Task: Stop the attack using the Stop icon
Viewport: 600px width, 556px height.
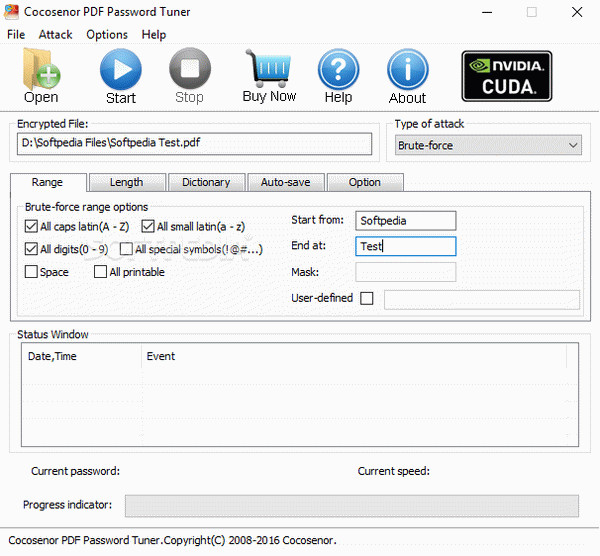Action: (x=190, y=76)
